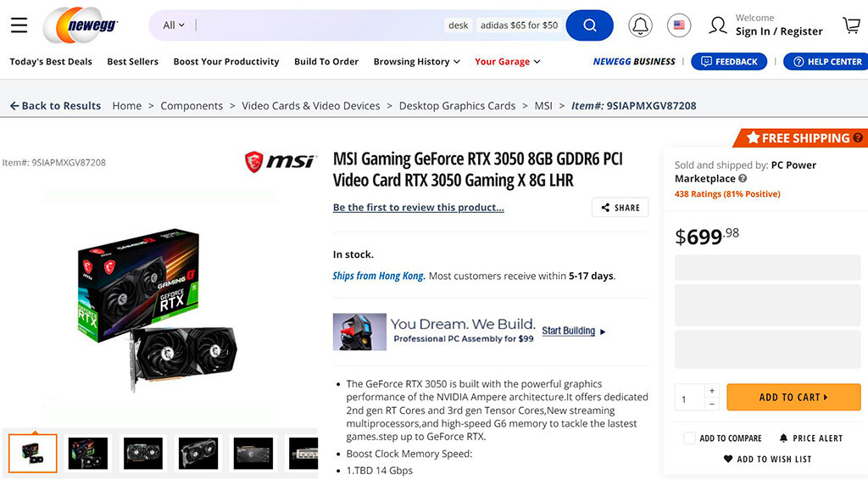Open Desktop Graphics Cards breadcrumb

457,106
